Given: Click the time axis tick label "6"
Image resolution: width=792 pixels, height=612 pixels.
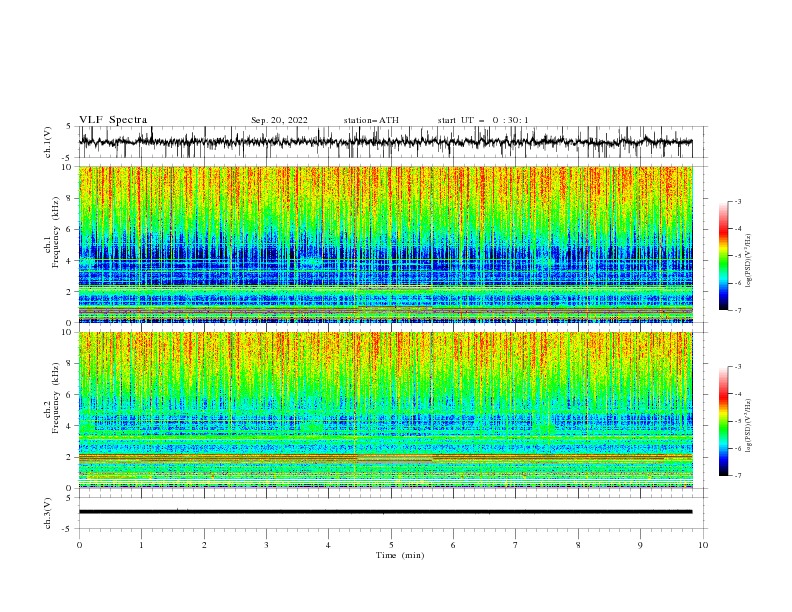Looking at the screenshot, I should click(453, 545).
